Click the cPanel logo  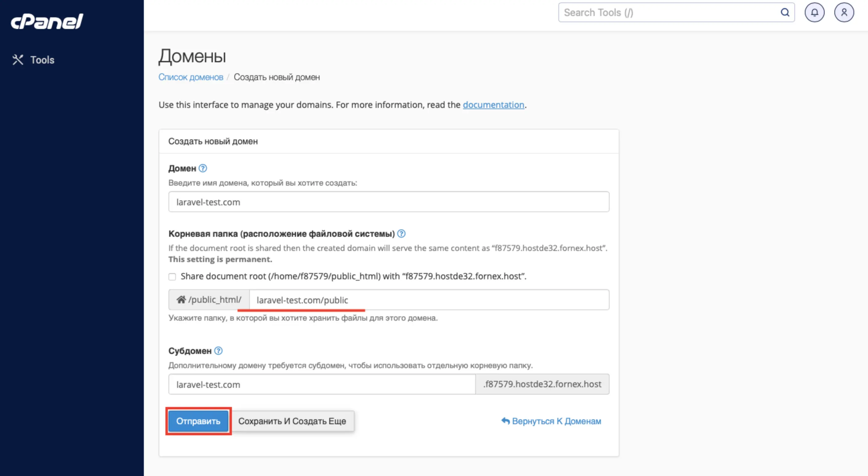(x=47, y=21)
